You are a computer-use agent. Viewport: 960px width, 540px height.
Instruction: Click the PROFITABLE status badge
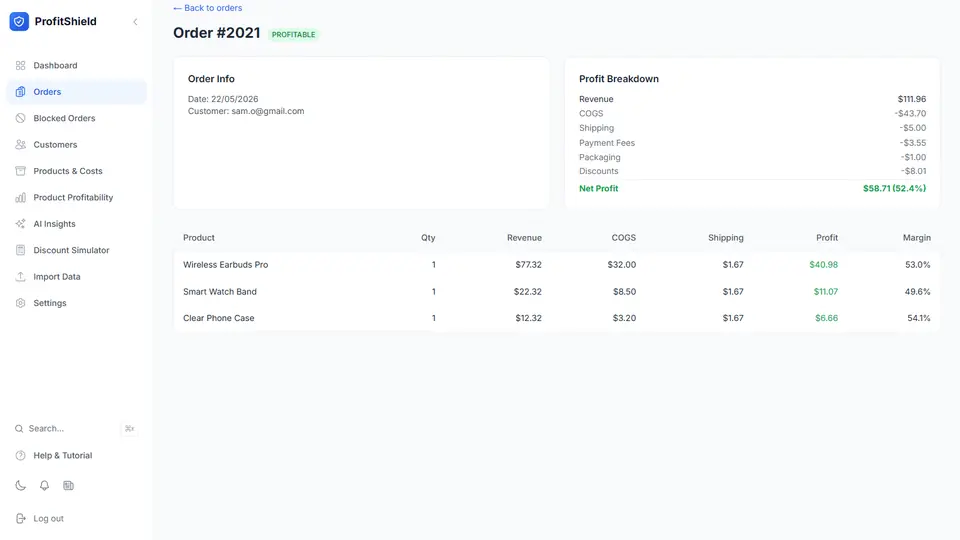click(293, 35)
